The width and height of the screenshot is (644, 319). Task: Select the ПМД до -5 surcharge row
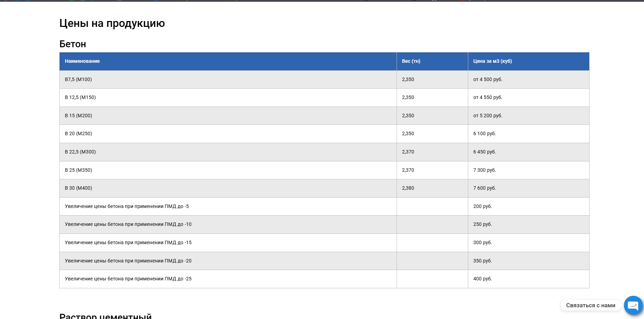pyautogui.click(x=127, y=206)
